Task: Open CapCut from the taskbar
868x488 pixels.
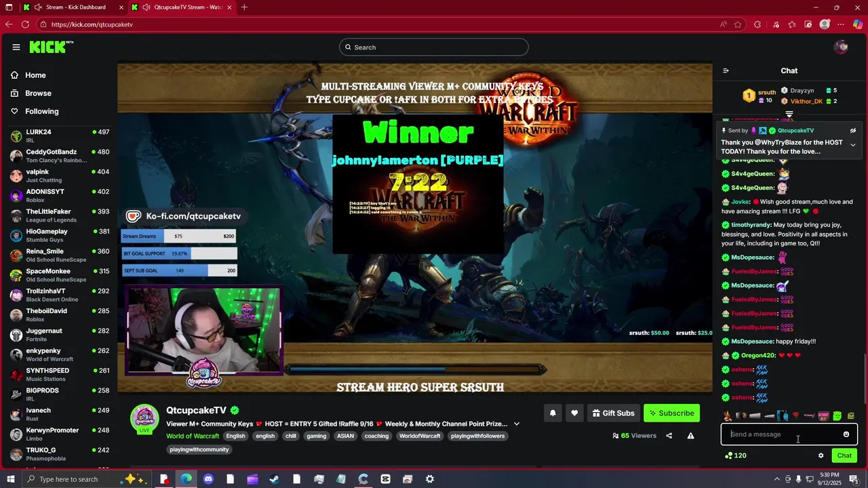Action: coord(385,479)
